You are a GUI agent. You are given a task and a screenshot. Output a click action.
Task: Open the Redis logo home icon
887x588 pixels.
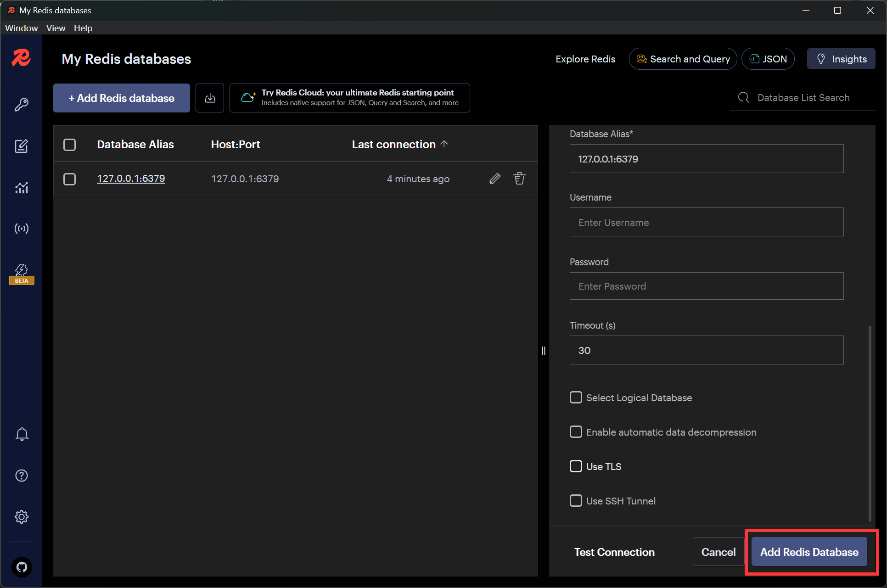click(21, 58)
